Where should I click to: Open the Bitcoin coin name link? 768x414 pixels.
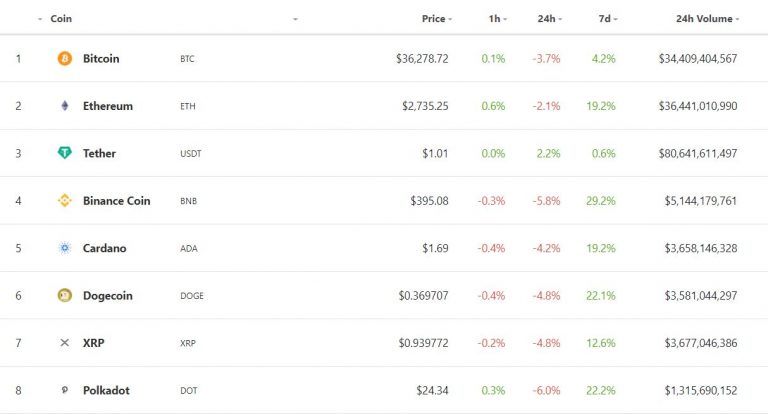click(x=101, y=59)
